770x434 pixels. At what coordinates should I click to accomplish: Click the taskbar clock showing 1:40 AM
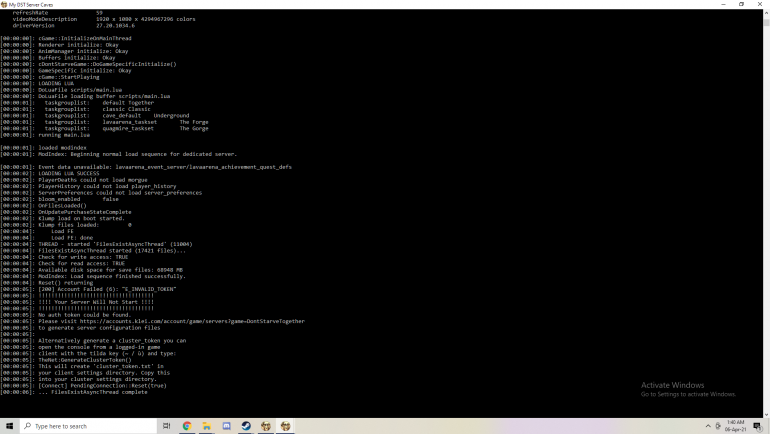tap(735, 426)
